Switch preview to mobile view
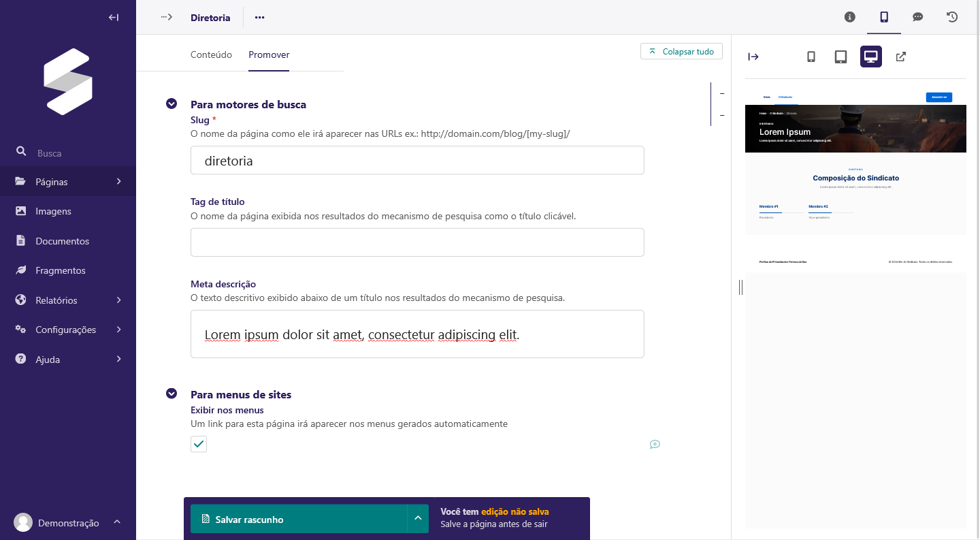Viewport: 980px width, 540px height. 811,57
